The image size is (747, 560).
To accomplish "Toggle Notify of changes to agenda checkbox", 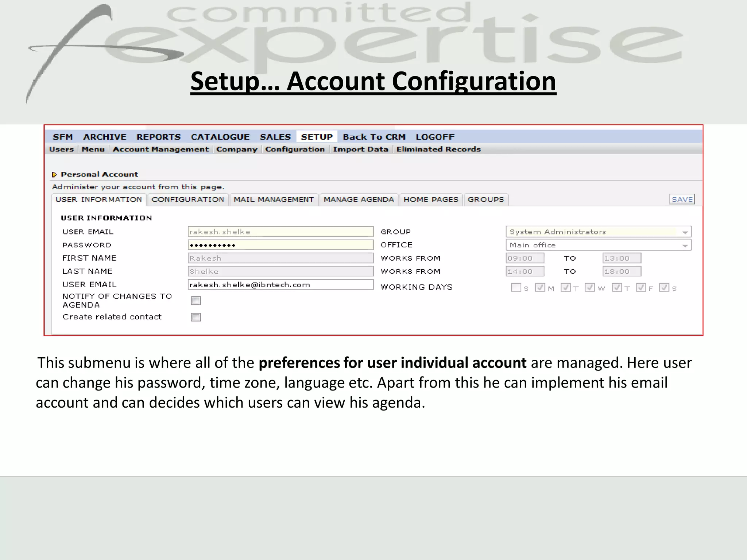I will click(196, 300).
